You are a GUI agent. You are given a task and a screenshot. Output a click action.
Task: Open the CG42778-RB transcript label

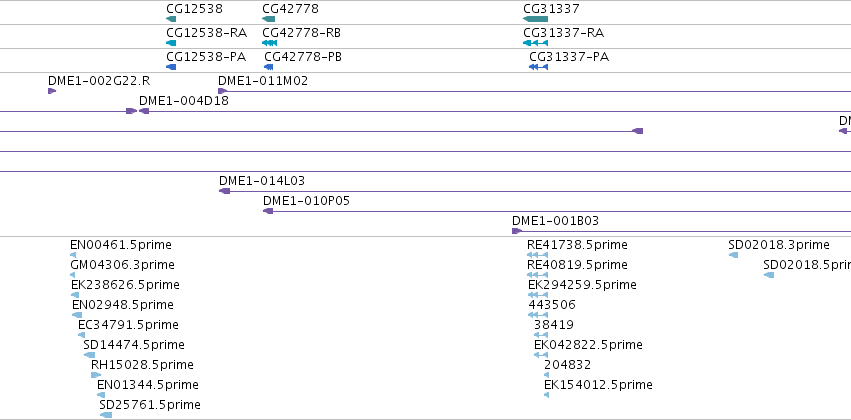pyautogui.click(x=302, y=33)
